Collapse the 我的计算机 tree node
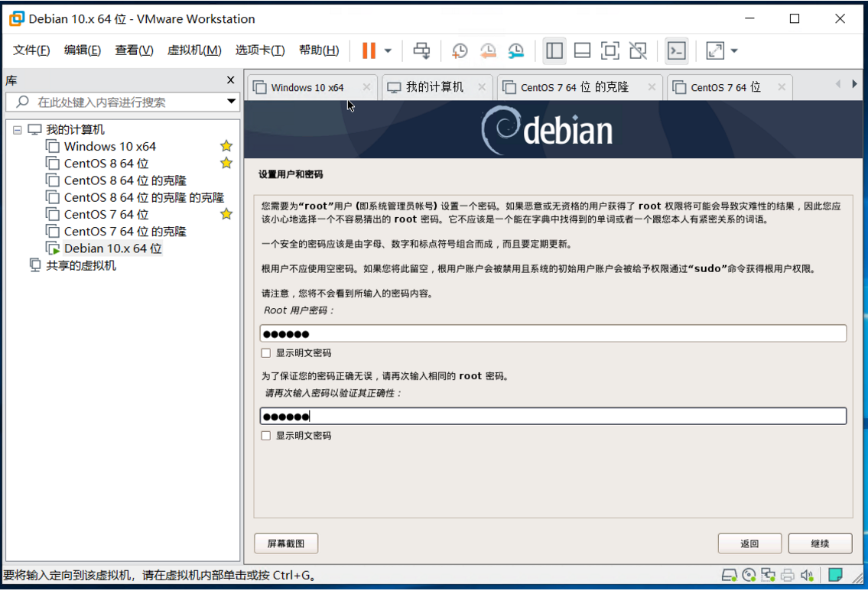 pyautogui.click(x=17, y=129)
